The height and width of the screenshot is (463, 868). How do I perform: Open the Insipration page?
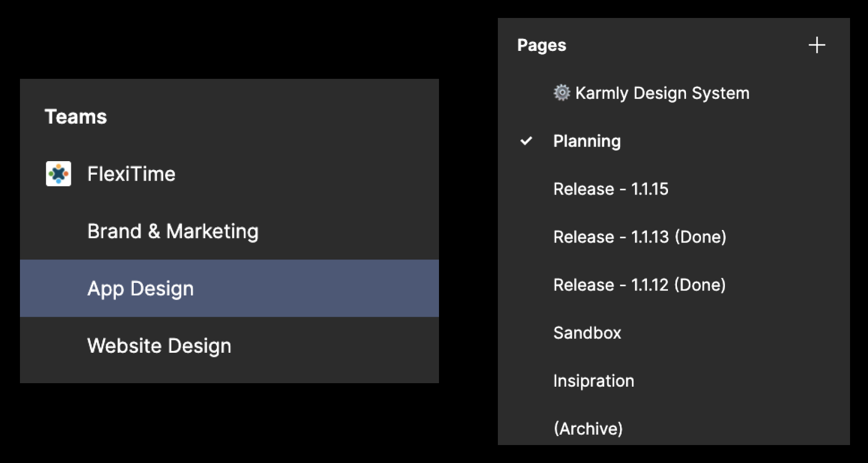(594, 381)
